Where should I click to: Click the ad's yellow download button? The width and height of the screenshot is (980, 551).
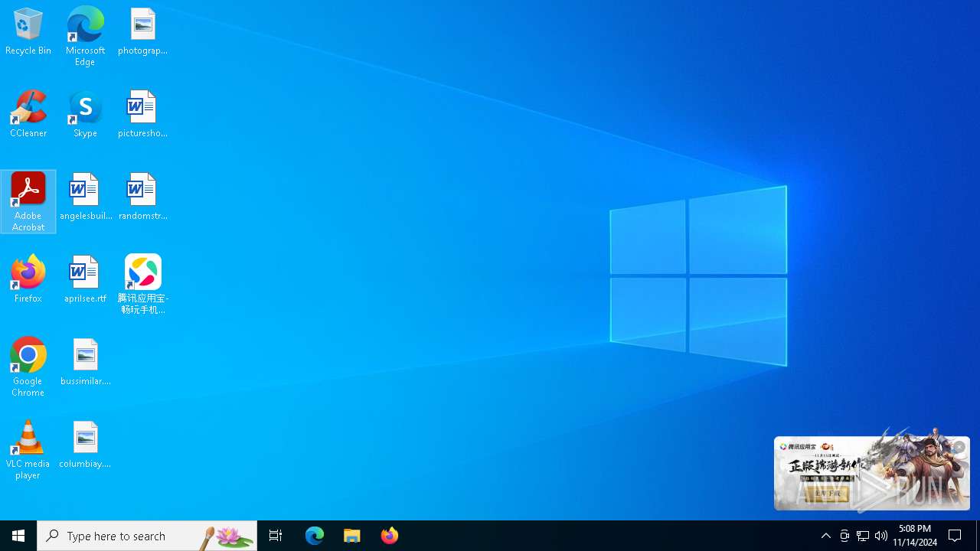click(x=827, y=494)
